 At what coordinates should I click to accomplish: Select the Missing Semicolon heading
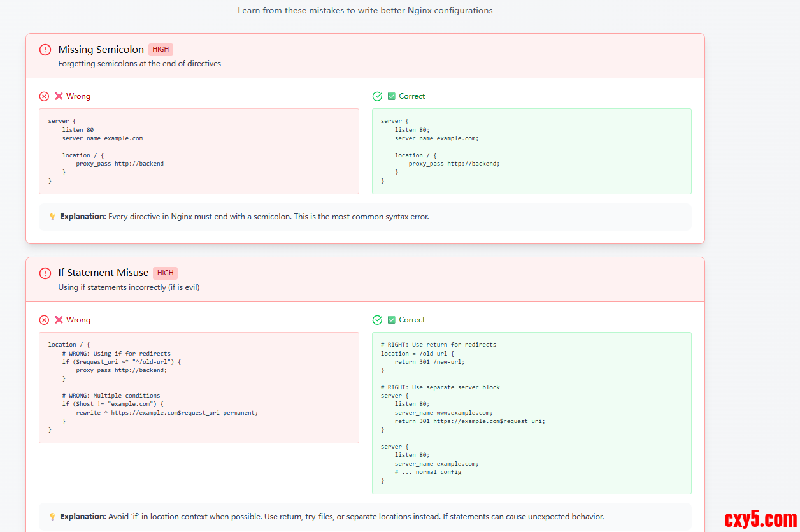(x=101, y=50)
